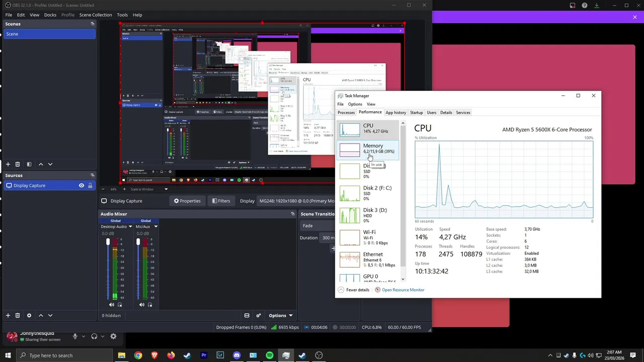This screenshot has height=362, width=644.
Task: Open Discord user settings gear
Action: click(113, 336)
